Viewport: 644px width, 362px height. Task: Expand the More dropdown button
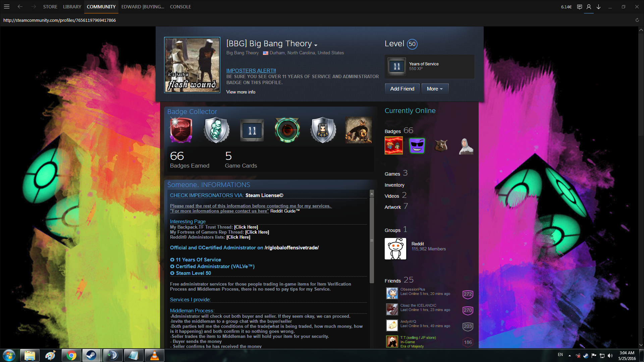coord(435,89)
